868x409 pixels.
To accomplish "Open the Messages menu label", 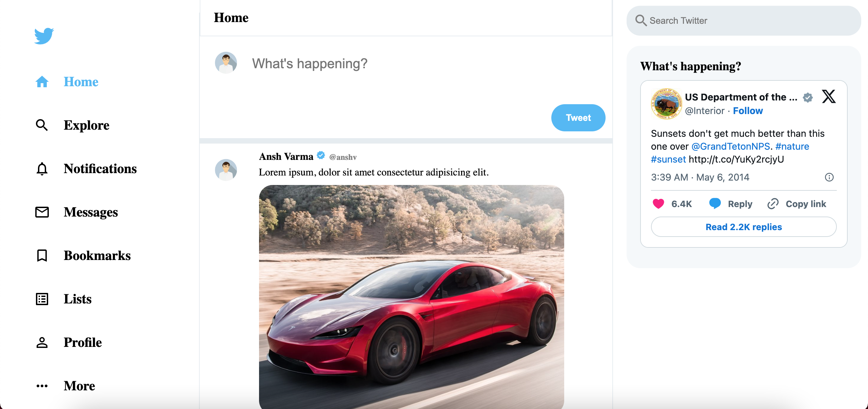I will [91, 212].
